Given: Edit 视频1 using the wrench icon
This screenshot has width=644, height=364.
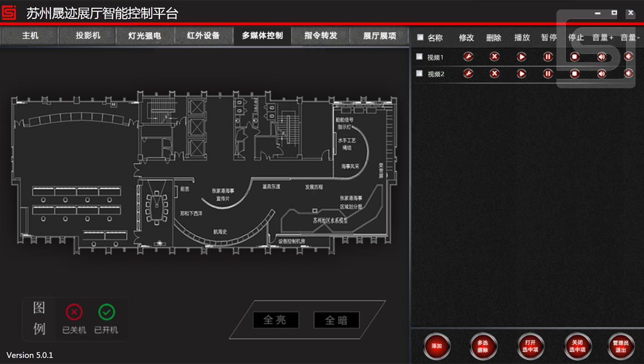Looking at the screenshot, I should point(468,56).
